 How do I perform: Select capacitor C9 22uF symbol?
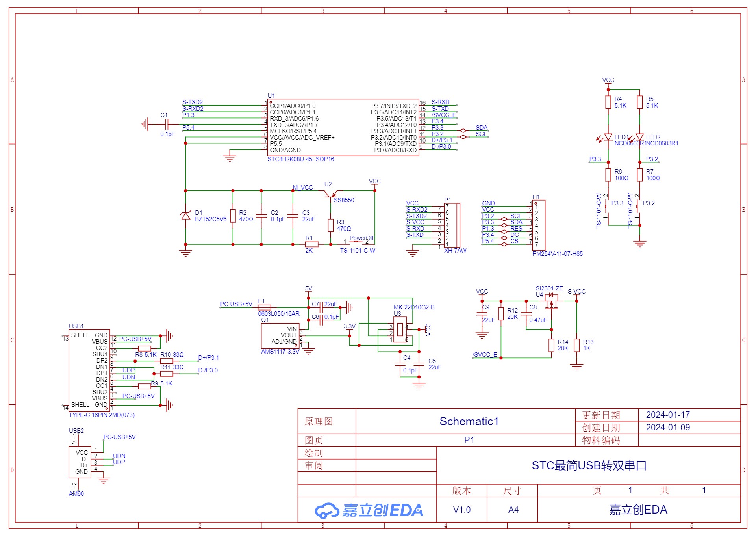482,314
